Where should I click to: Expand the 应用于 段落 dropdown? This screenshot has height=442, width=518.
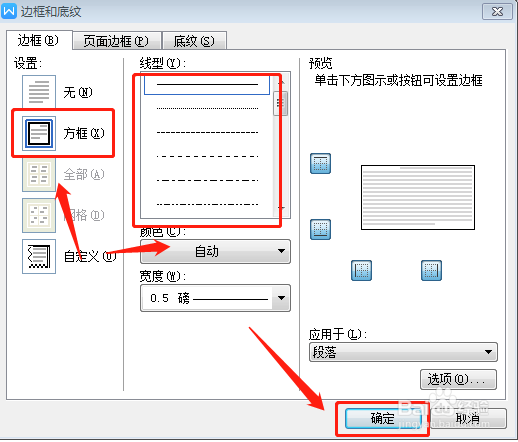coord(403,352)
